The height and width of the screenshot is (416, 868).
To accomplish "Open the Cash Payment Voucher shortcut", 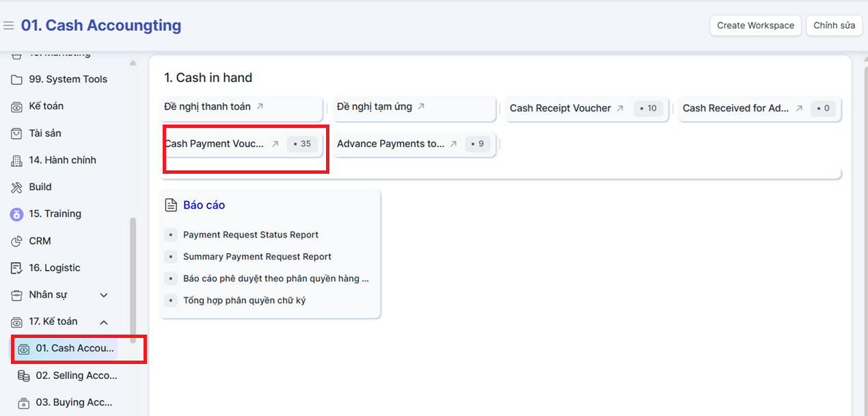I will [215, 144].
